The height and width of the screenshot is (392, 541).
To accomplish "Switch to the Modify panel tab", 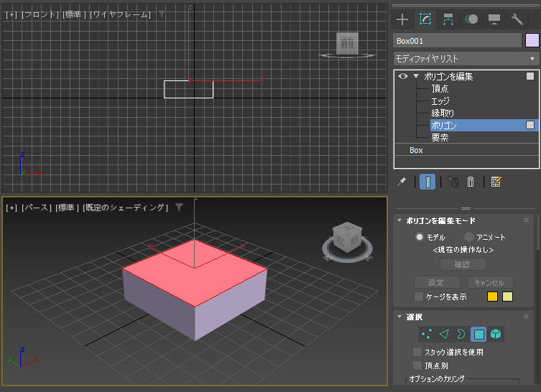I will [425, 19].
